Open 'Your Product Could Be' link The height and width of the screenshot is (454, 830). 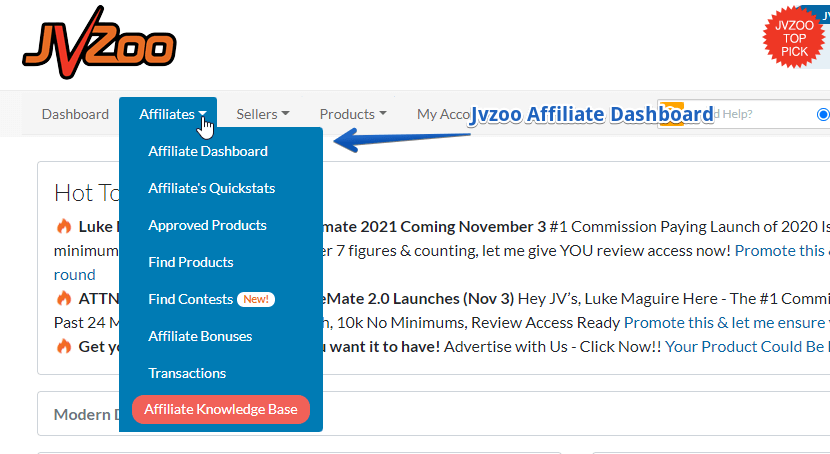[x=745, y=347]
